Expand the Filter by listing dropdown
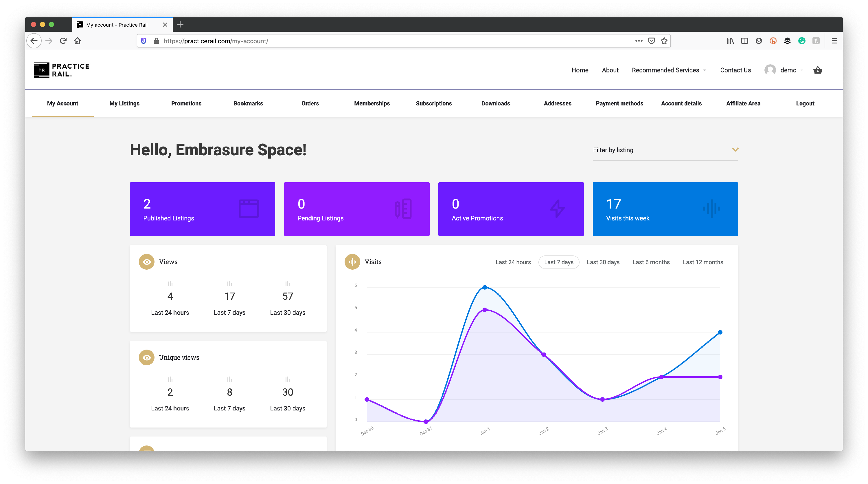Viewport: 868px width, 484px height. [665, 150]
